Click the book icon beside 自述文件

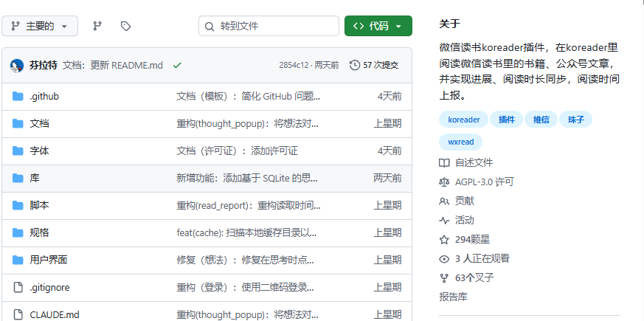point(444,163)
